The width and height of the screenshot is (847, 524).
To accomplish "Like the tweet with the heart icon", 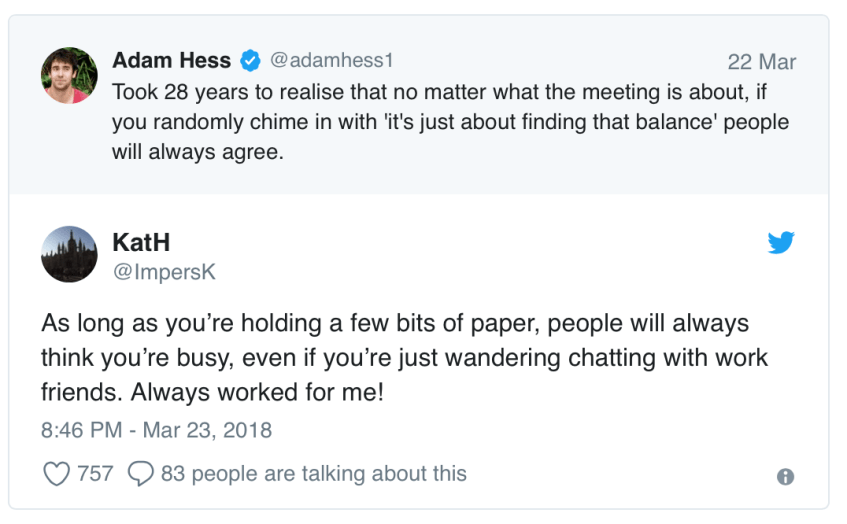I will 56,473.
